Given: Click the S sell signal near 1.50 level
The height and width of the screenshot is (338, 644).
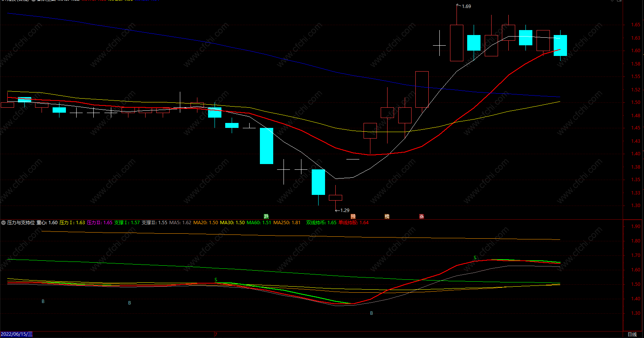Looking at the screenshot, I should tap(216, 280).
